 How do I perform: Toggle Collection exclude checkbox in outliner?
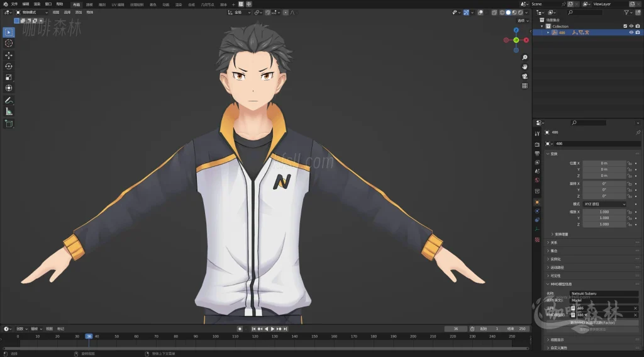point(625,26)
